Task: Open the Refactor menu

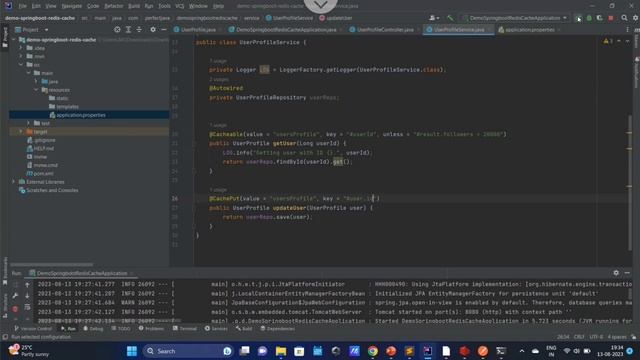Action: 113,6
